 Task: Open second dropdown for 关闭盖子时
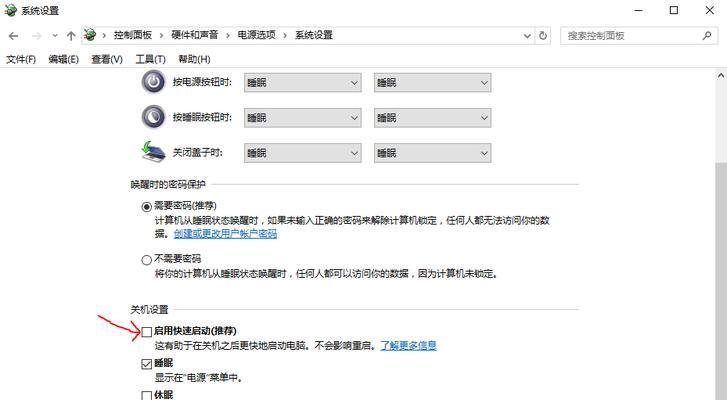pos(433,153)
